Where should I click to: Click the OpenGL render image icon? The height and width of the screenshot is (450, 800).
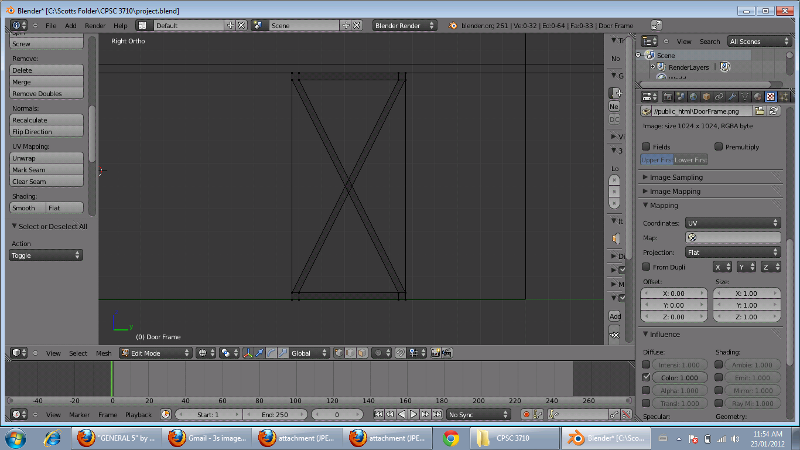[x=435, y=353]
